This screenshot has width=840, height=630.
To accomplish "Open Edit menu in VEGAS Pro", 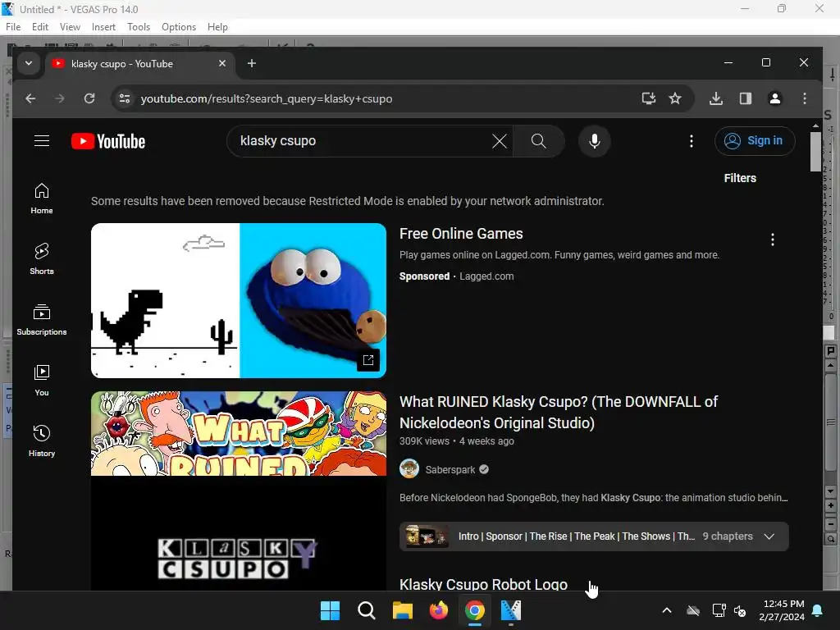I will 40,27.
